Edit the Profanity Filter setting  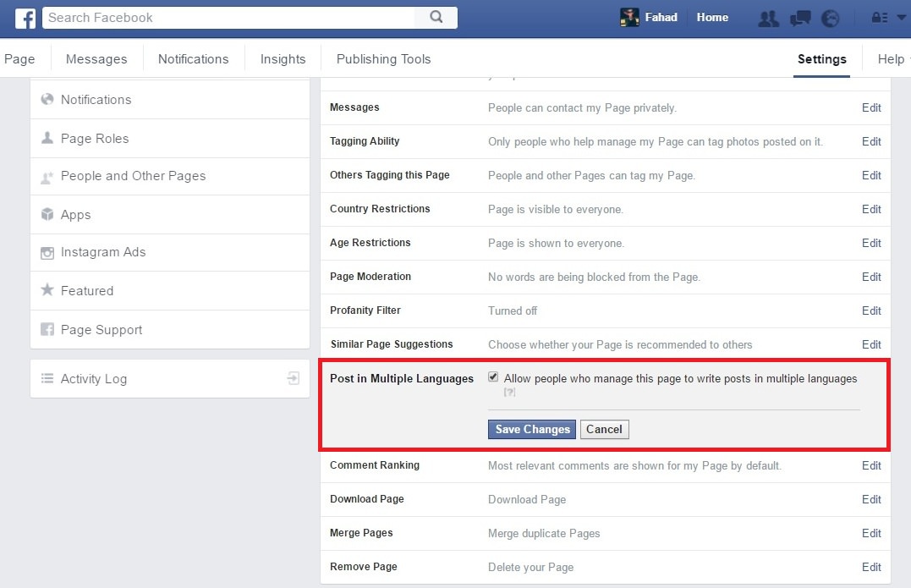coord(871,310)
